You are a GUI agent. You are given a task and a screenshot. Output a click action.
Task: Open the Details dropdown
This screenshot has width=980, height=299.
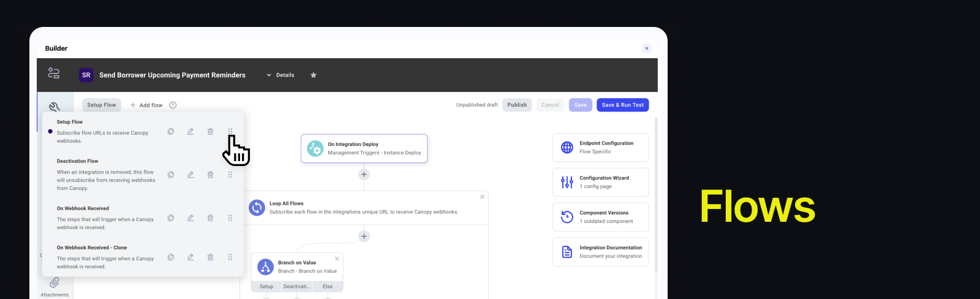(x=281, y=75)
